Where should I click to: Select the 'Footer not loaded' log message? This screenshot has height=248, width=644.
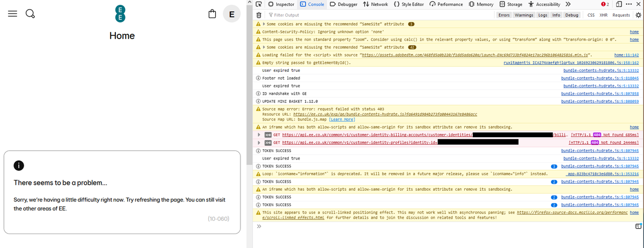tap(281, 78)
